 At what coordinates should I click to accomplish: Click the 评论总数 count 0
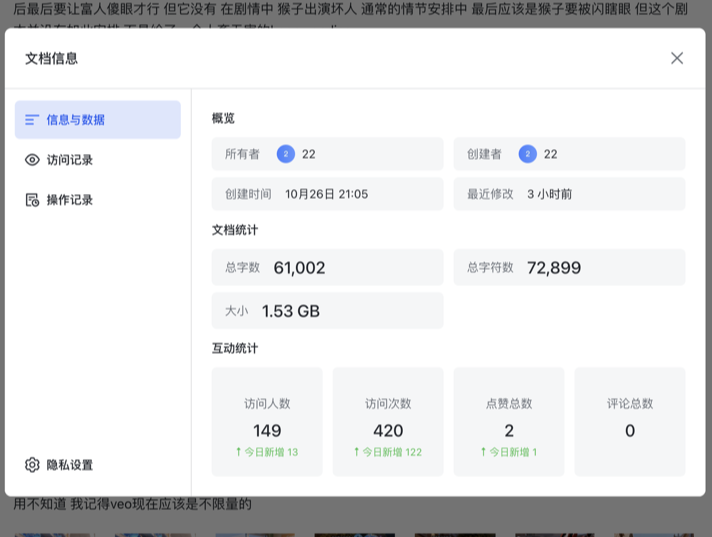[x=630, y=431]
